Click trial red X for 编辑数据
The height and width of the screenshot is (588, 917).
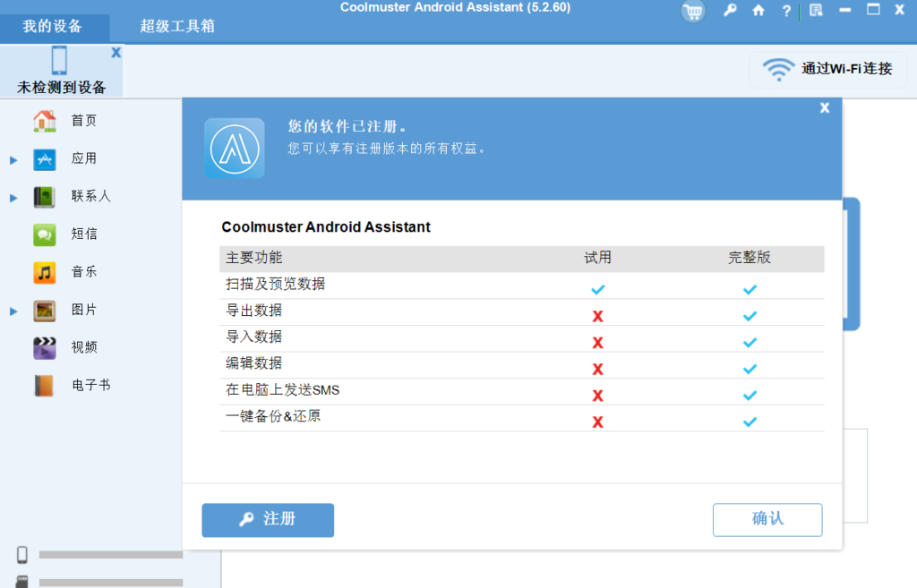pyautogui.click(x=597, y=369)
